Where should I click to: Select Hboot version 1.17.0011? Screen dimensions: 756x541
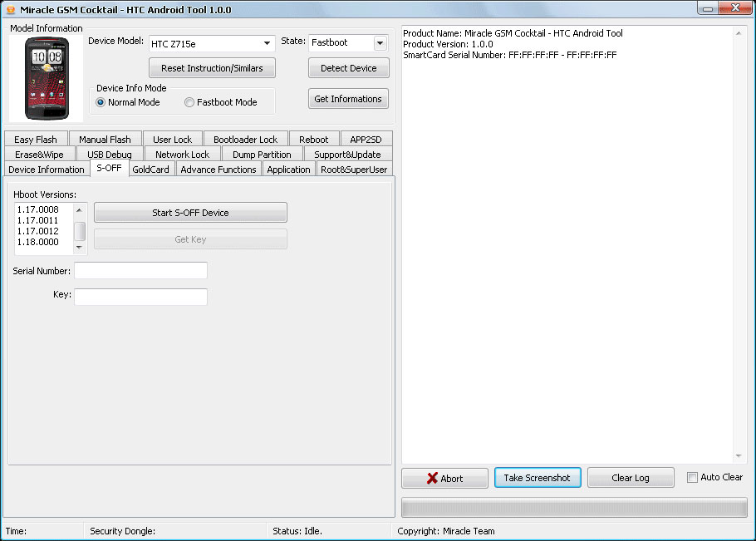38,220
